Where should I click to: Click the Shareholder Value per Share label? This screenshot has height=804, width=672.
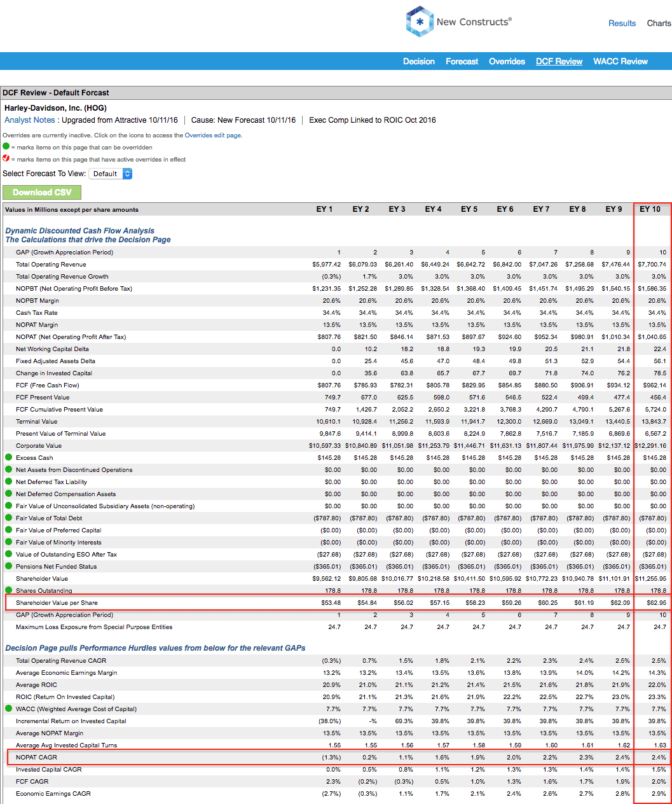(57, 603)
